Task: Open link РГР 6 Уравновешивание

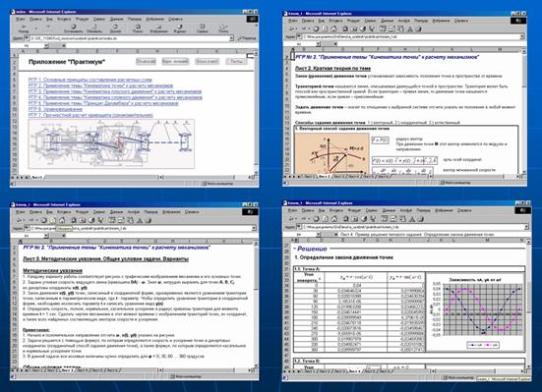Action: pos(55,109)
